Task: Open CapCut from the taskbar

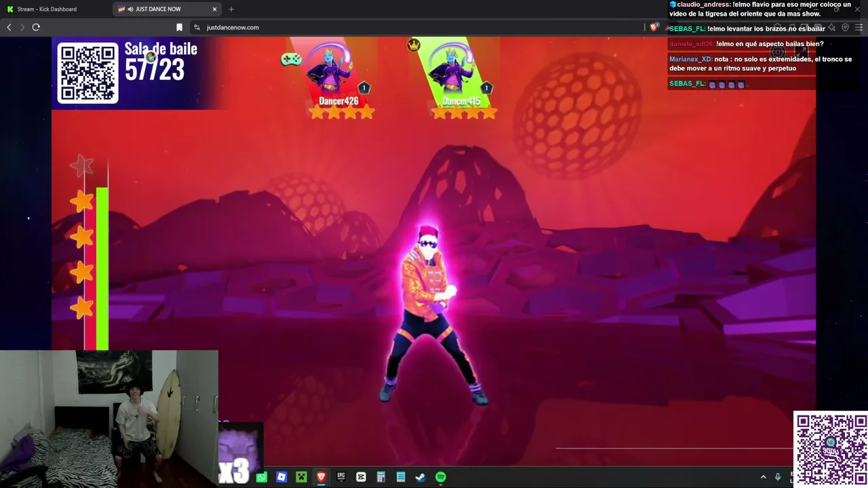Action: tap(361, 477)
